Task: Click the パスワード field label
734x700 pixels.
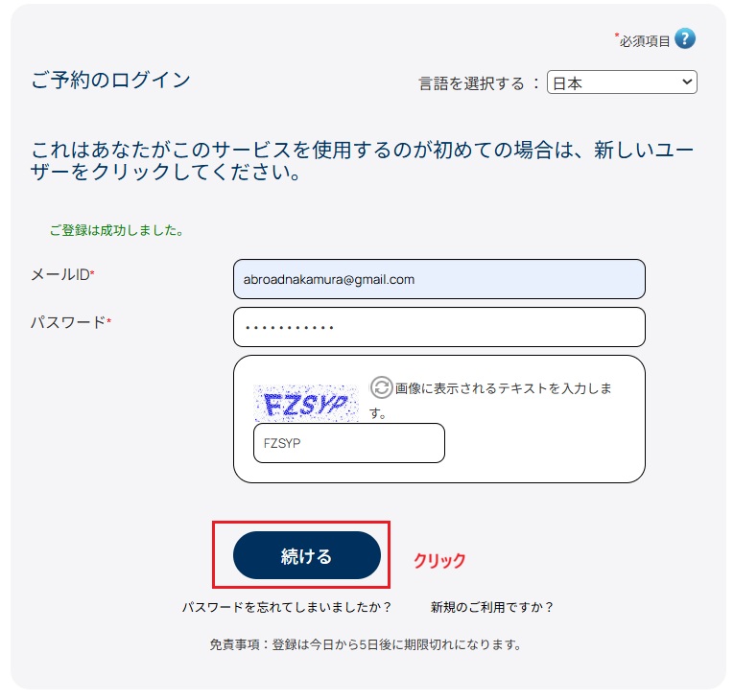Action: (x=69, y=322)
